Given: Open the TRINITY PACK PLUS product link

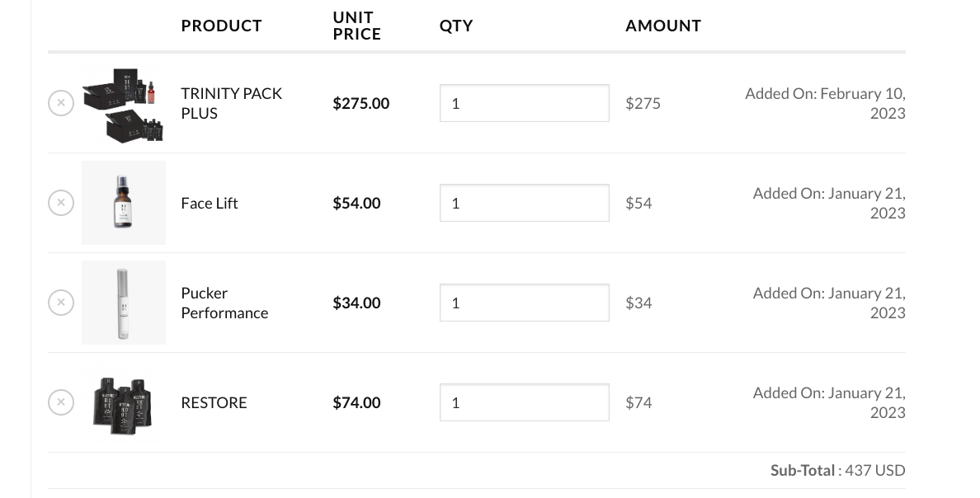Looking at the screenshot, I should tap(231, 103).
